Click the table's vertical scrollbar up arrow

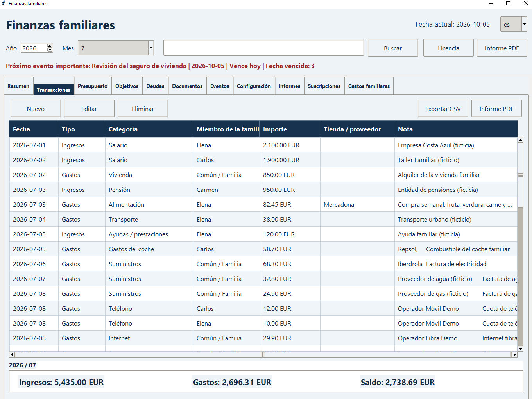pyautogui.click(x=520, y=140)
